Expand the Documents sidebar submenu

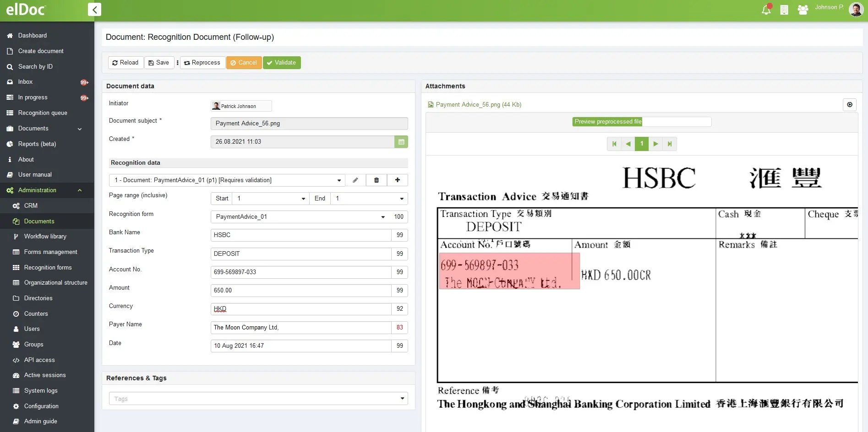point(80,129)
